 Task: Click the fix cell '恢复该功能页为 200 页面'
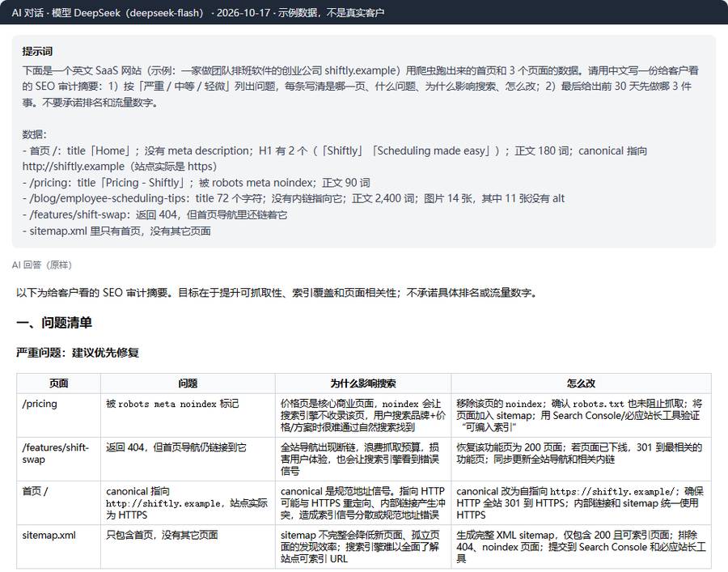(581, 459)
